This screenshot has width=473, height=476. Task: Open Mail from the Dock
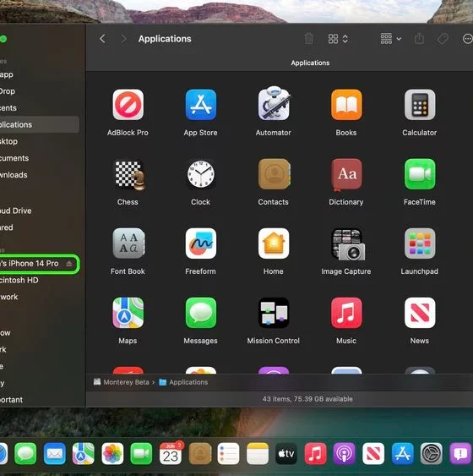coord(55,453)
